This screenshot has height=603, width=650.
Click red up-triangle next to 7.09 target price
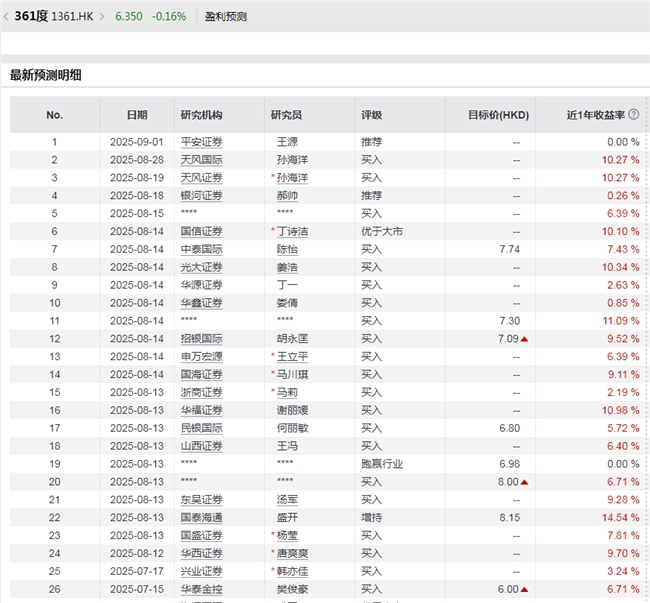coord(524,339)
